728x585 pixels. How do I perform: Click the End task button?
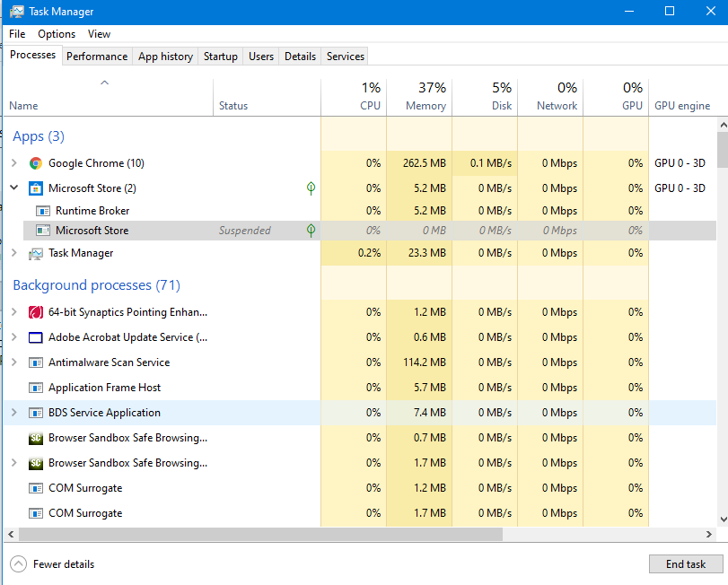point(685,564)
